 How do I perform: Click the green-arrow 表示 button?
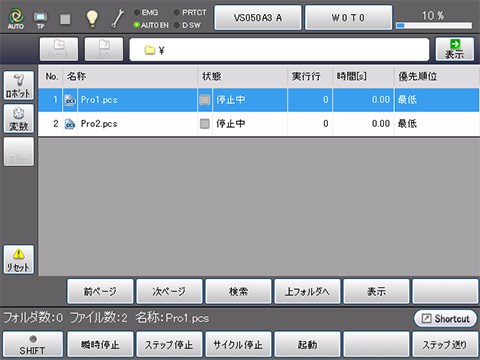click(x=455, y=49)
